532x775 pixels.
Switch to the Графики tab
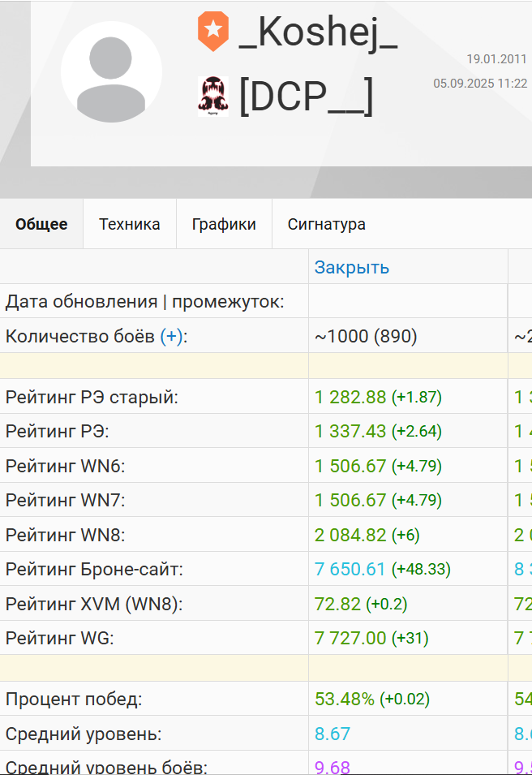224,224
